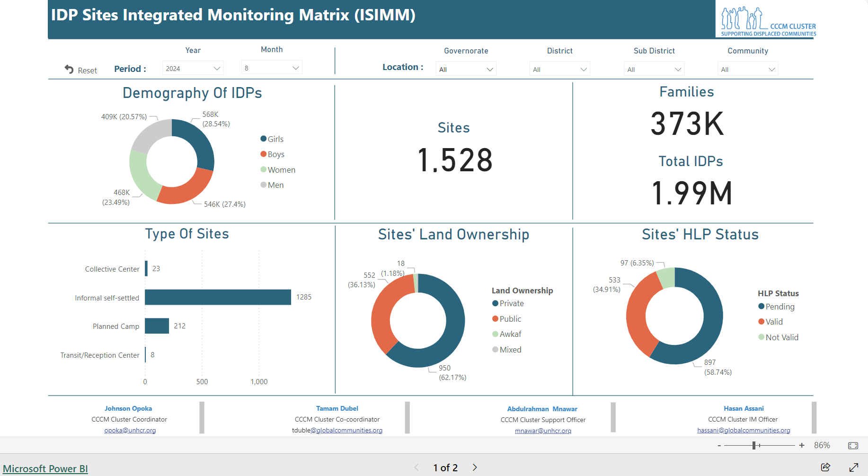The image size is (868, 476).
Task: Toggle Public legend item in Land Ownership
Action: [506, 319]
